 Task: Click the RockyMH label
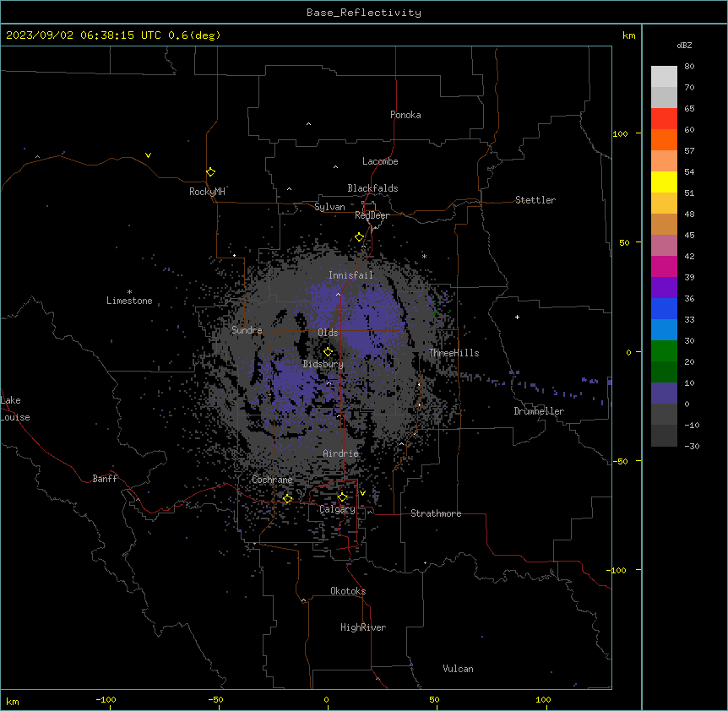[x=207, y=192]
